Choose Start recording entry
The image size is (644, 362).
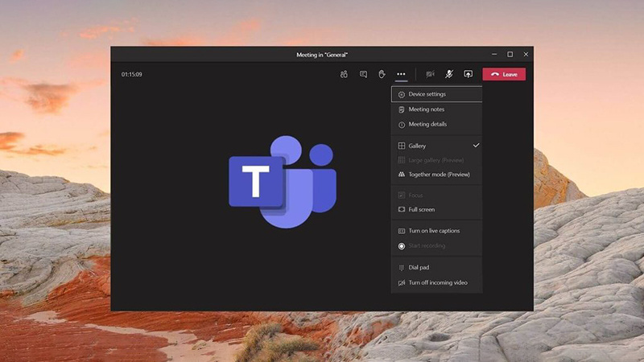(436, 246)
